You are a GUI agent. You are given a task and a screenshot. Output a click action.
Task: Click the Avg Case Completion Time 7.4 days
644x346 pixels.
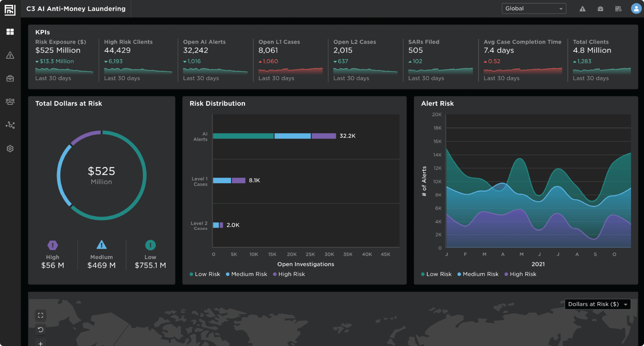coord(499,50)
